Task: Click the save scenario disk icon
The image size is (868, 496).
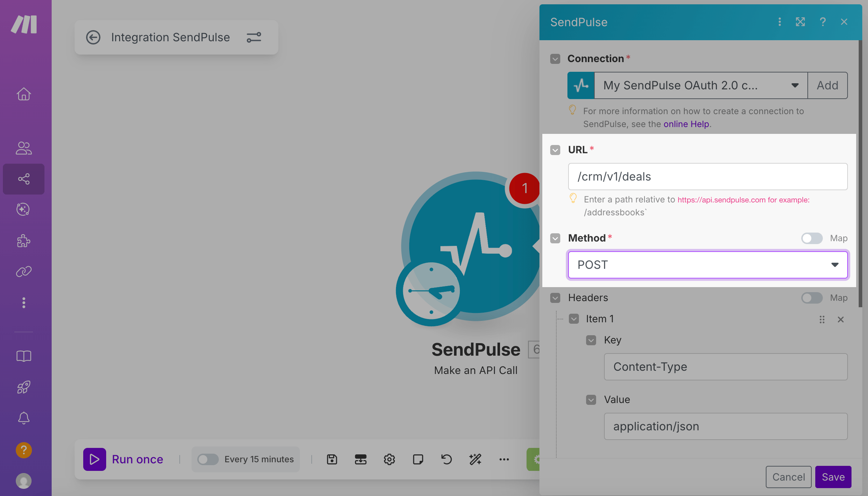Action: pos(332,459)
